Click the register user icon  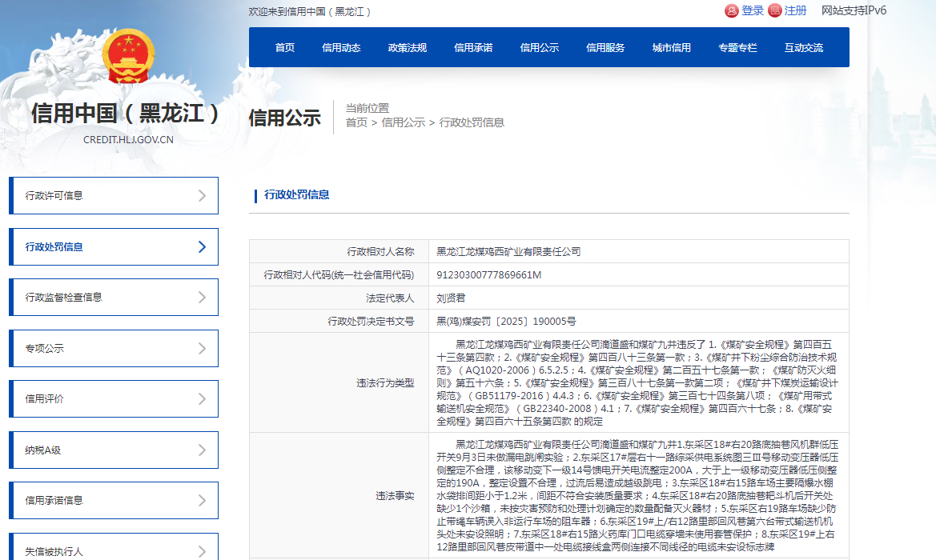774,10
